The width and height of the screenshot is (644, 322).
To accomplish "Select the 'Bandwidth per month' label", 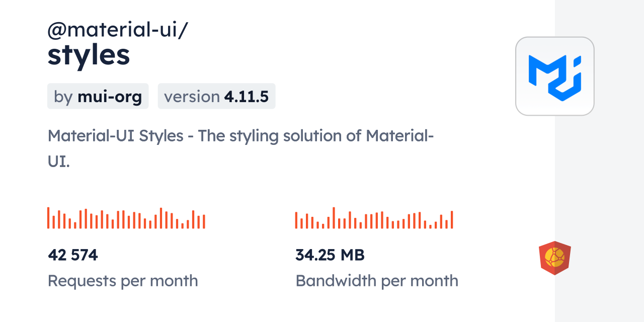I will (x=377, y=281).
